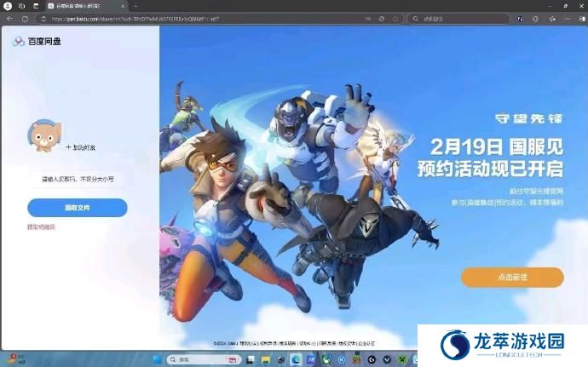Click the black G icon on taskbar
Viewport: 588px width, 367px height.
(x=372, y=360)
